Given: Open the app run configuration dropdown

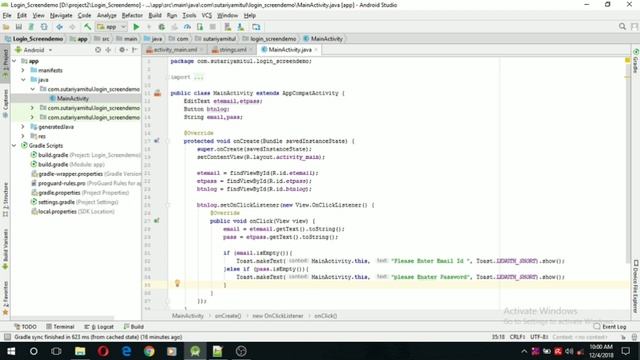Looking at the screenshot, I should click(111, 27).
